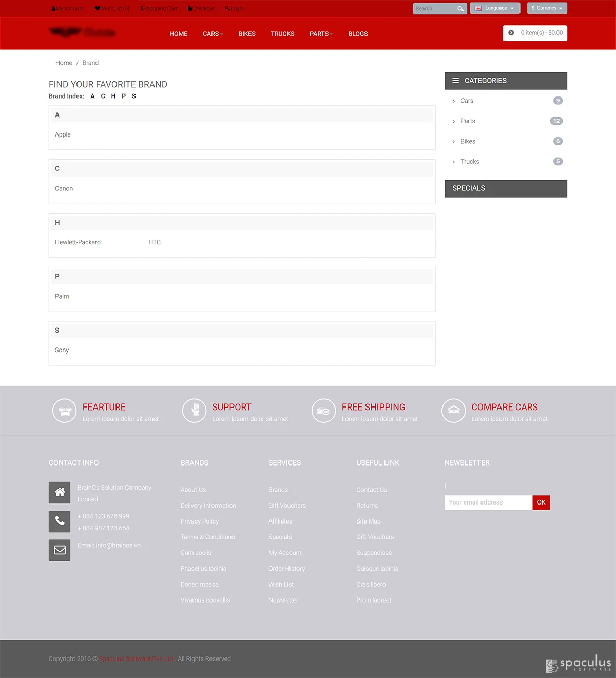Expand the PARTS navigation menu

[321, 34]
